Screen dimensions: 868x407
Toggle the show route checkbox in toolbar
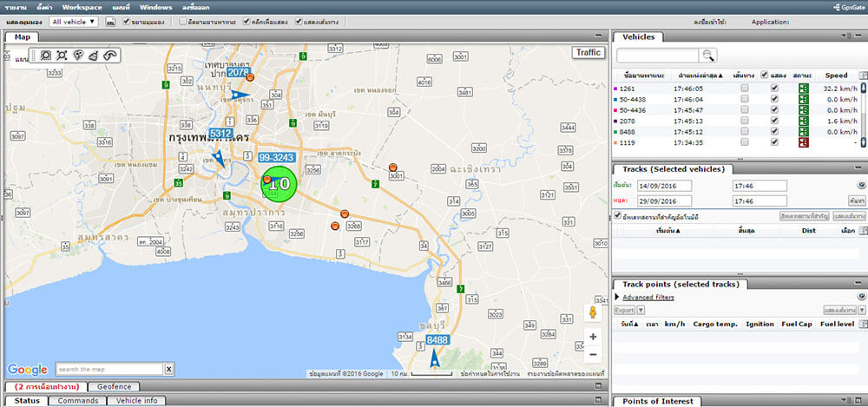point(299,23)
